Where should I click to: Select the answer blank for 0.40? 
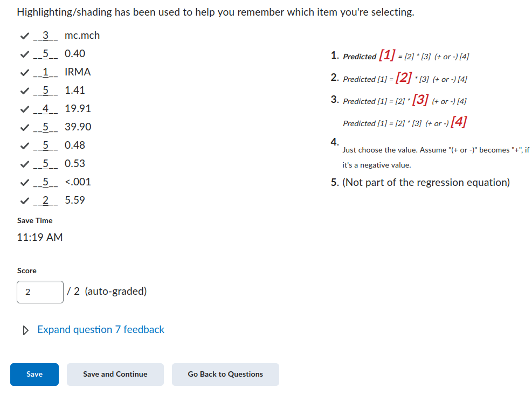45,54
